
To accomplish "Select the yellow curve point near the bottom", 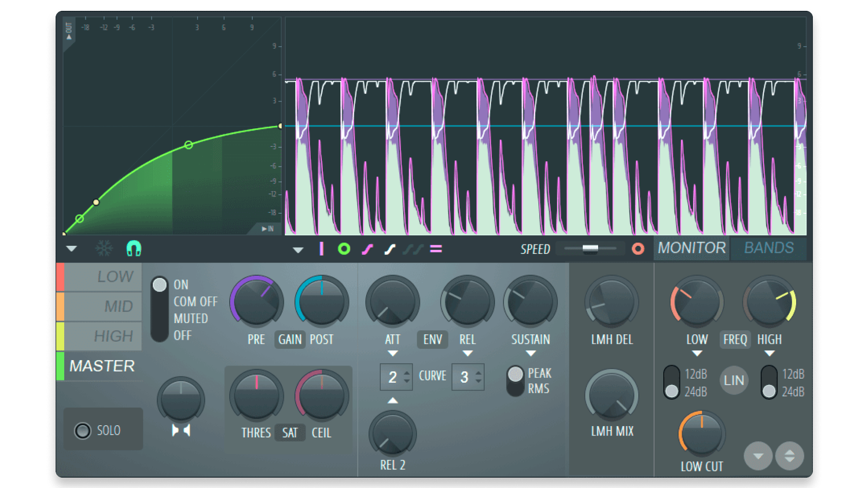I will point(96,202).
